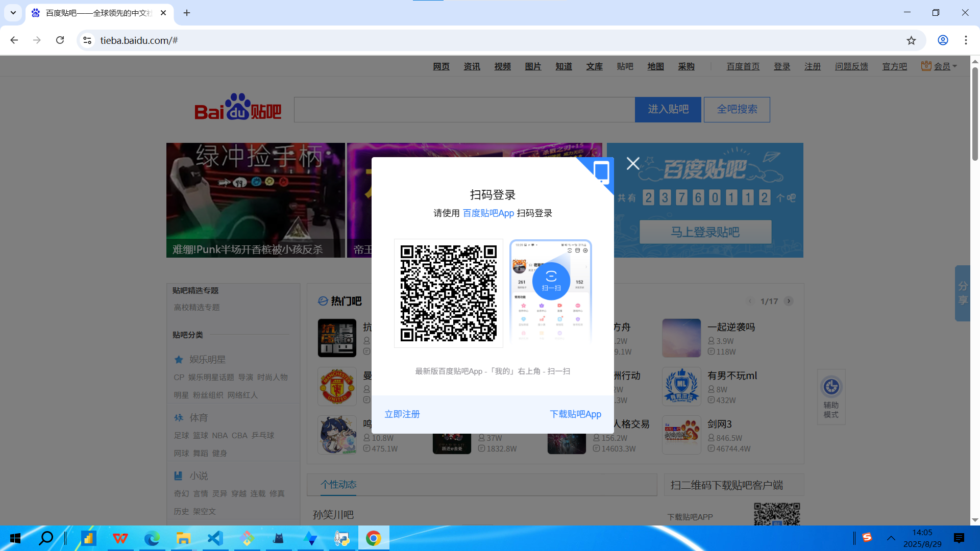980x551 pixels.
Task: Close the QR login dialog with X
Action: 633,164
